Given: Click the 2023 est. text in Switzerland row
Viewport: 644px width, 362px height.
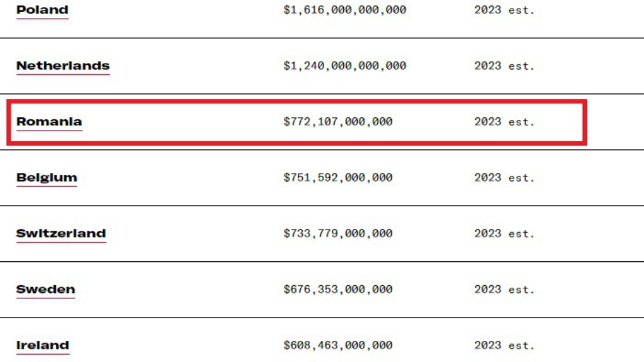Looking at the screenshot, I should [504, 233].
